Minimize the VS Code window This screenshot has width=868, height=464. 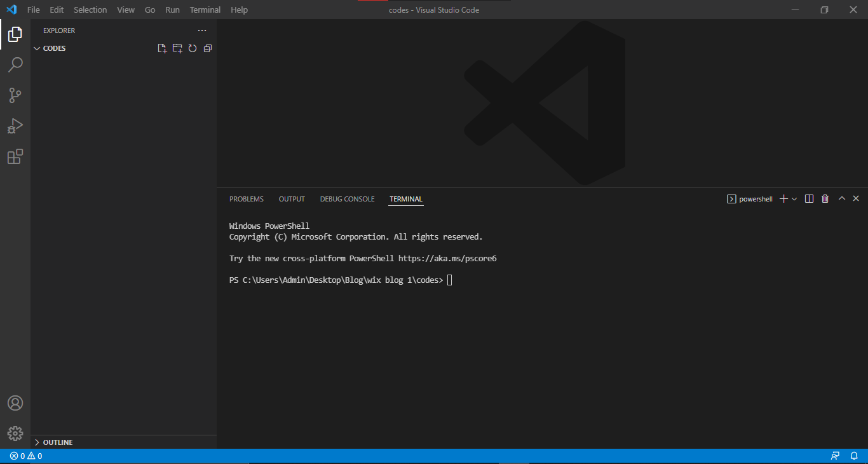[795, 10]
